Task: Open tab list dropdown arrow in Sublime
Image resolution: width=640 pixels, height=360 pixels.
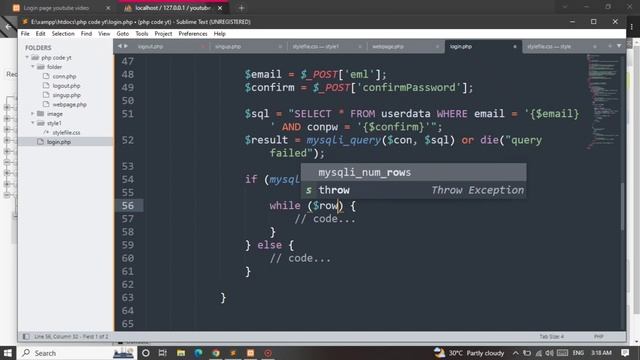Action: point(619,46)
